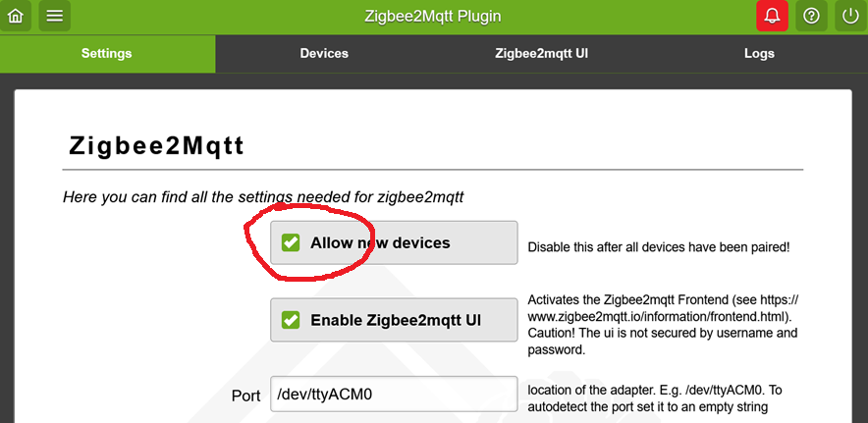Click the Port input field

point(393,396)
